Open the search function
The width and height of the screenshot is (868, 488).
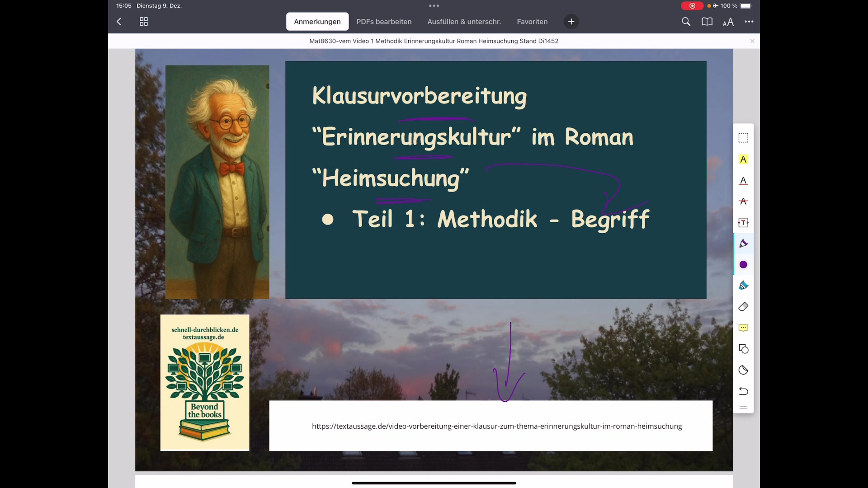(x=686, y=21)
